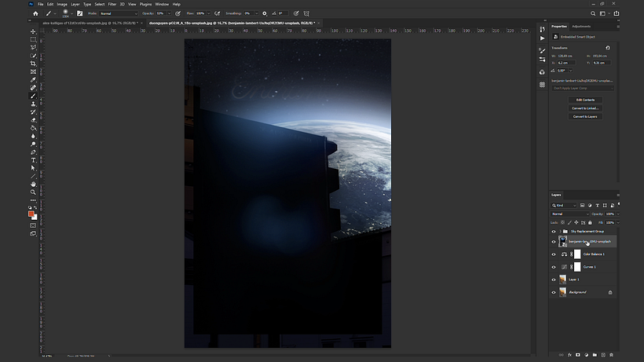Click the Share icon at top right

pyautogui.click(x=617, y=13)
